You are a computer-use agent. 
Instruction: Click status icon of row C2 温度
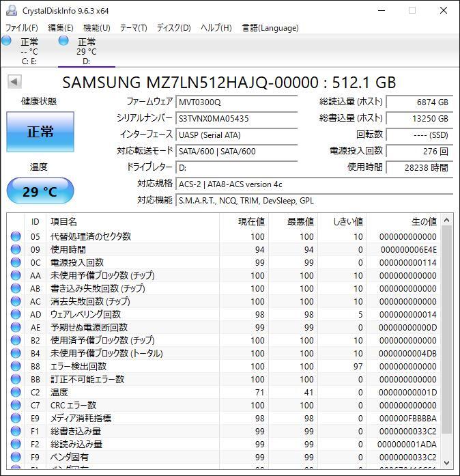[16, 392]
